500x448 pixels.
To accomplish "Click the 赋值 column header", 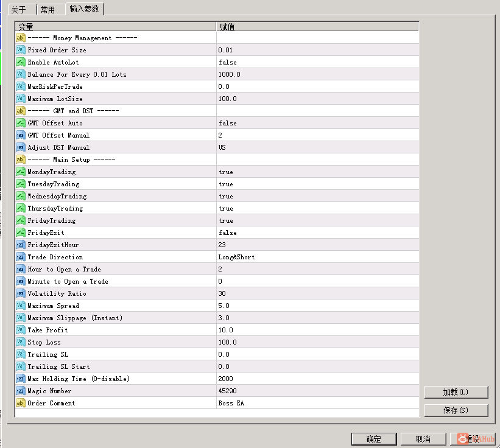I will coord(317,26).
